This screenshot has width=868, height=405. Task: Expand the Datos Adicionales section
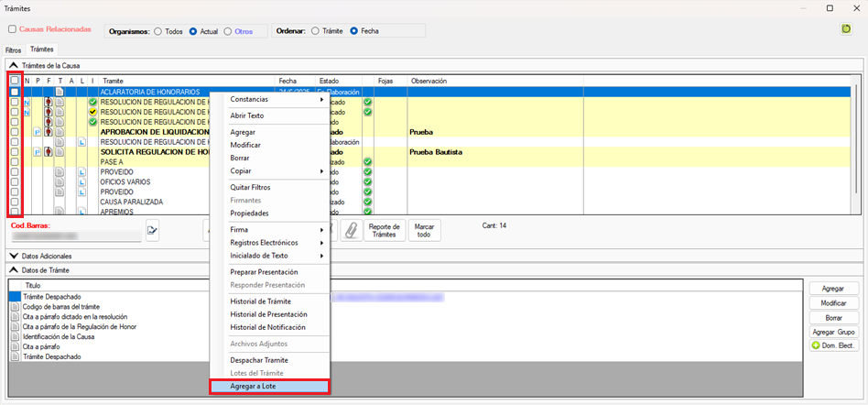13,256
